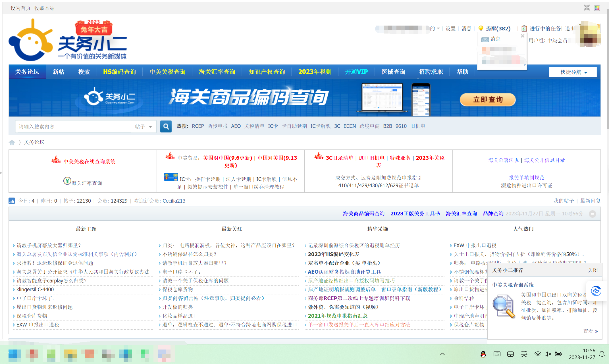
Task: Click the envelope icon in message popup
Action: 485,39
